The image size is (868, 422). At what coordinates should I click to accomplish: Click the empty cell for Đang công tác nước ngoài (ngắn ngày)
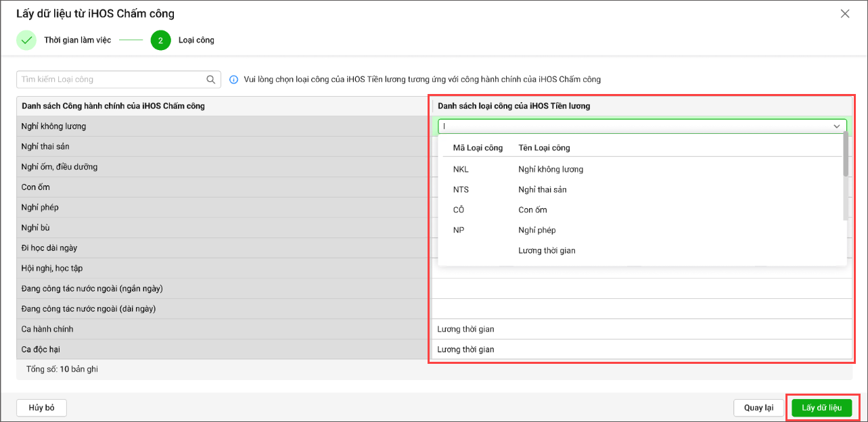(x=641, y=289)
